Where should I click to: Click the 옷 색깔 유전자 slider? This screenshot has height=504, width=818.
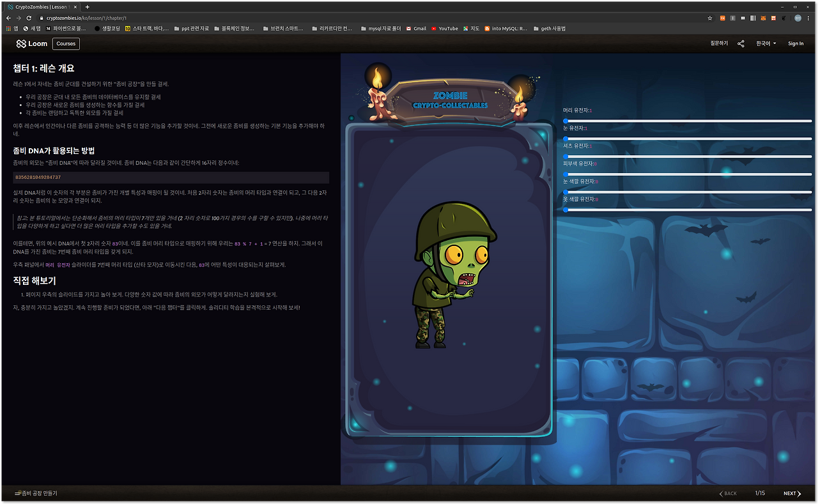click(x=688, y=210)
